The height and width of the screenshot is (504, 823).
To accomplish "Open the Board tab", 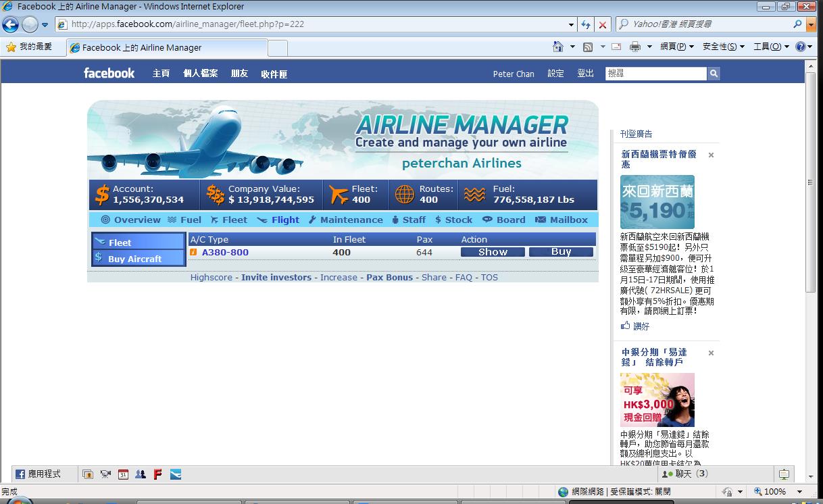I will (504, 220).
